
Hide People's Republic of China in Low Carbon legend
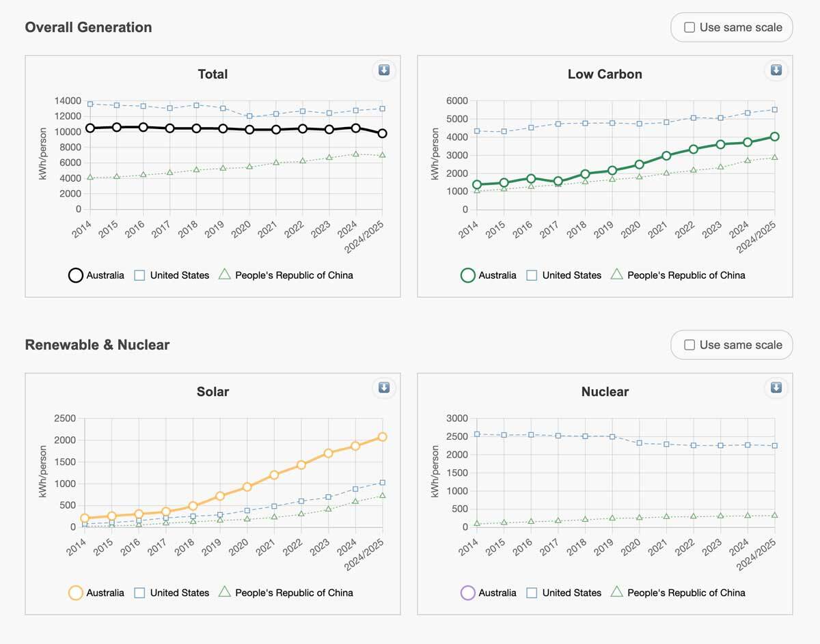click(685, 275)
